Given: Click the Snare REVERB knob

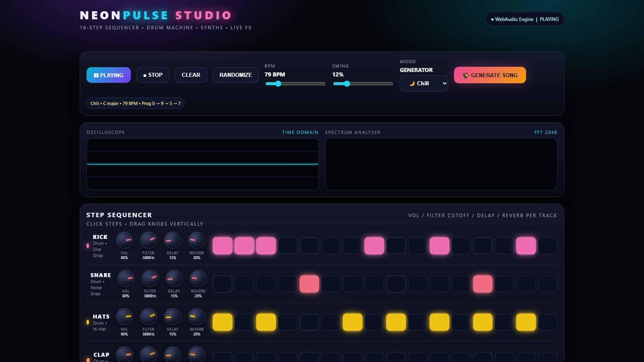Looking at the screenshot, I should pyautogui.click(x=198, y=278).
